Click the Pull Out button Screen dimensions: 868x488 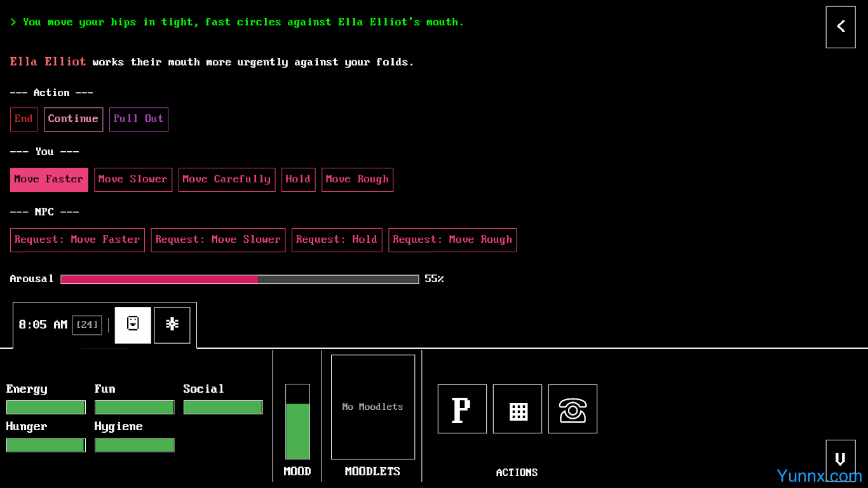tap(139, 119)
